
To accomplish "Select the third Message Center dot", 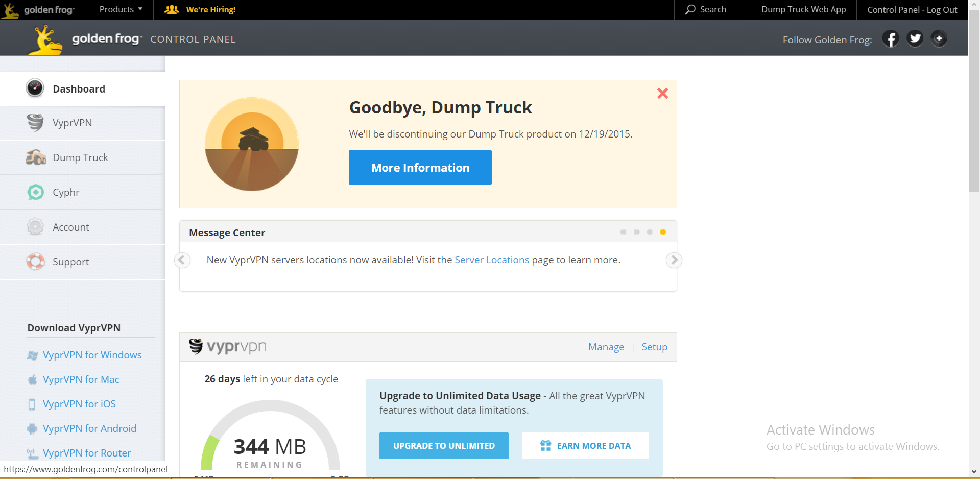I will (x=650, y=232).
